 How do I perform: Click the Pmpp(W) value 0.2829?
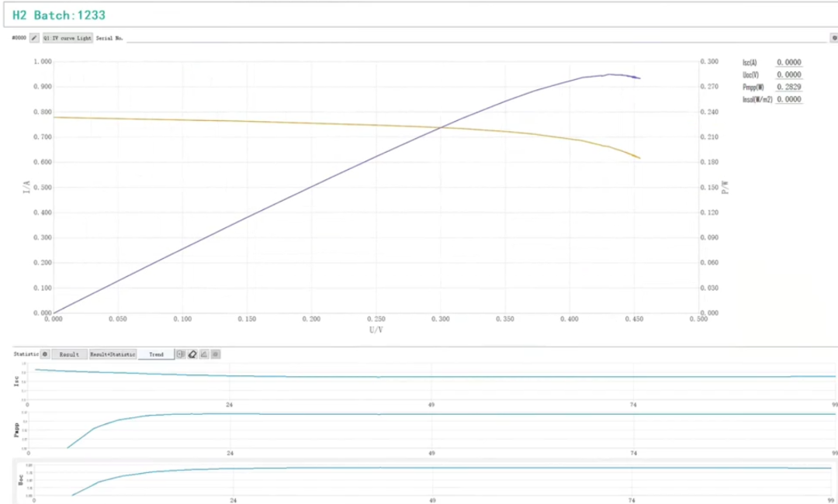[788, 87]
